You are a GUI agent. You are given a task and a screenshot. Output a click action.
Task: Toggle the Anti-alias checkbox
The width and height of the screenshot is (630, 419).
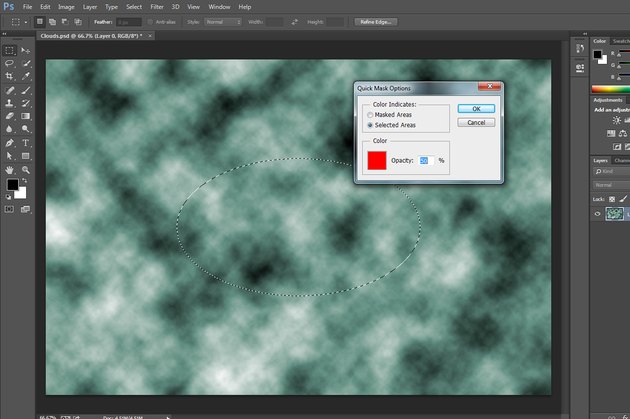coord(150,22)
